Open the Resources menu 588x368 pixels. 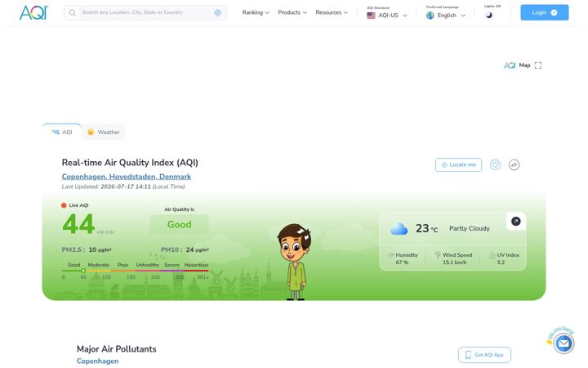coord(332,12)
